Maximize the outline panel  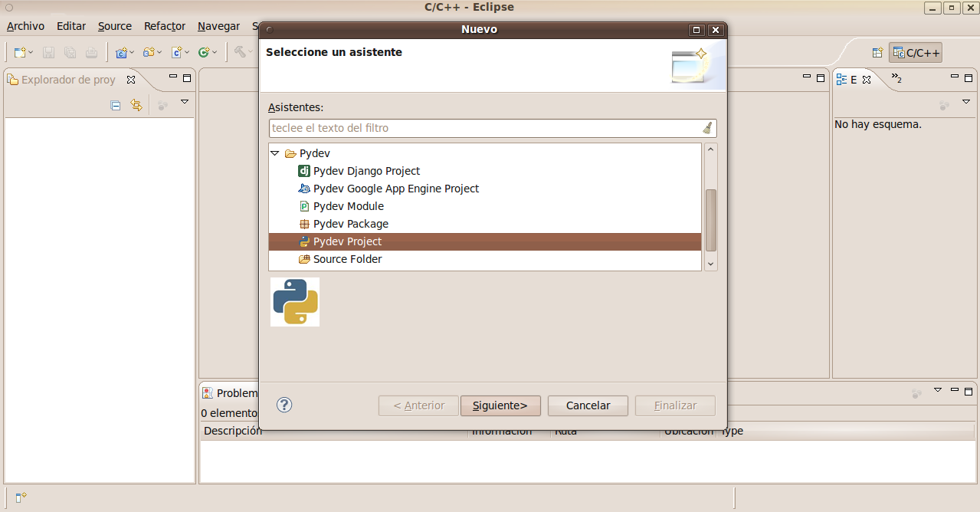pyautogui.click(x=969, y=77)
